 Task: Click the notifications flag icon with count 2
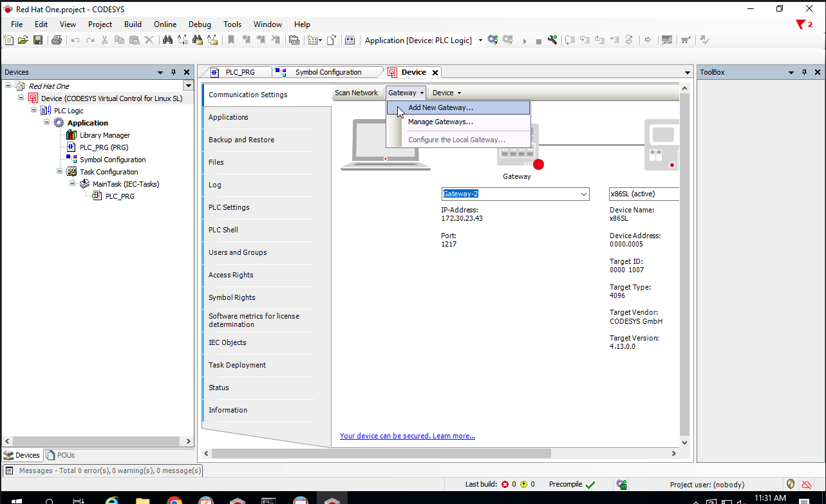point(804,24)
